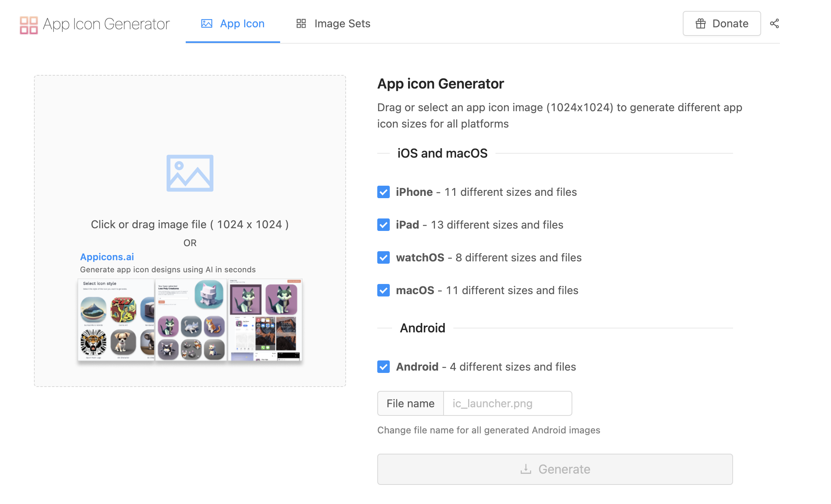Screen dimensions: 831x504
Task: Click the 'App icon Generator' page heading
Action: [x=440, y=84]
